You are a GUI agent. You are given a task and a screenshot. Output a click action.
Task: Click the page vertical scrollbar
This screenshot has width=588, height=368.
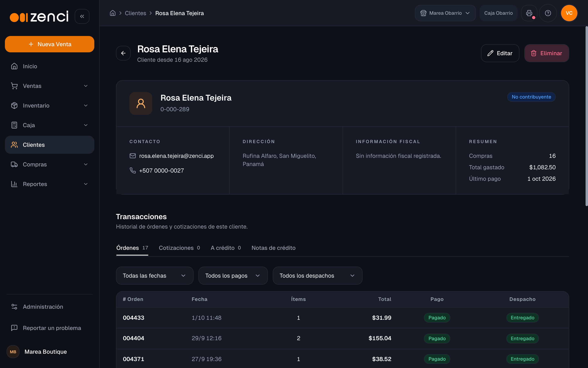586,116
